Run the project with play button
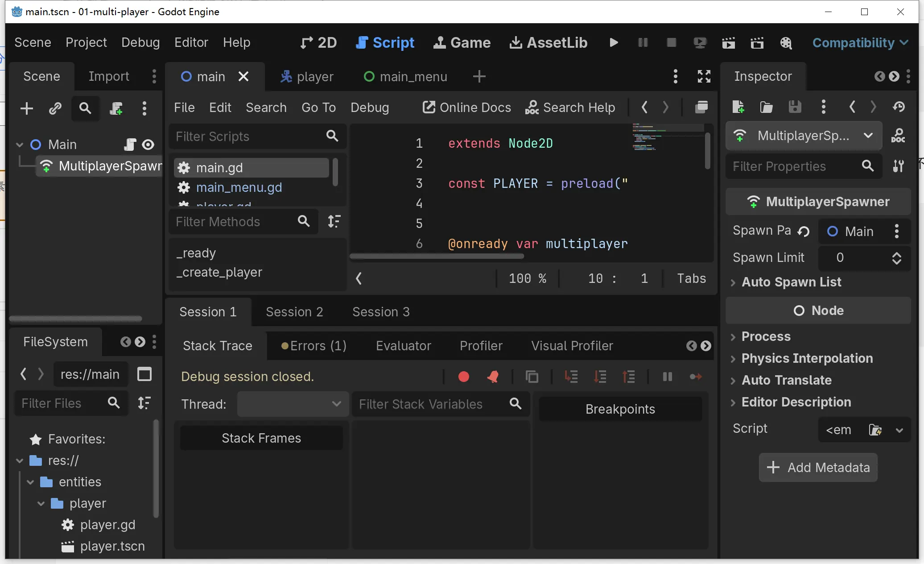 click(x=614, y=42)
